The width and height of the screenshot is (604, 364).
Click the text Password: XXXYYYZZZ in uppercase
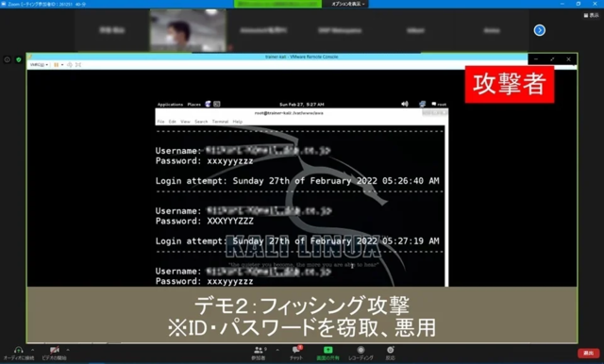coord(205,221)
